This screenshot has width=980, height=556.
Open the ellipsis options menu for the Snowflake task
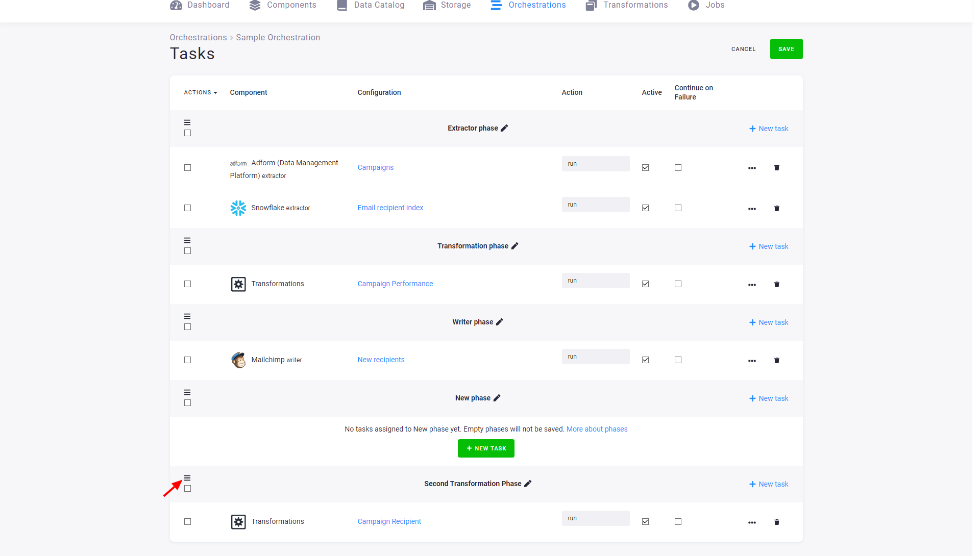click(x=752, y=209)
